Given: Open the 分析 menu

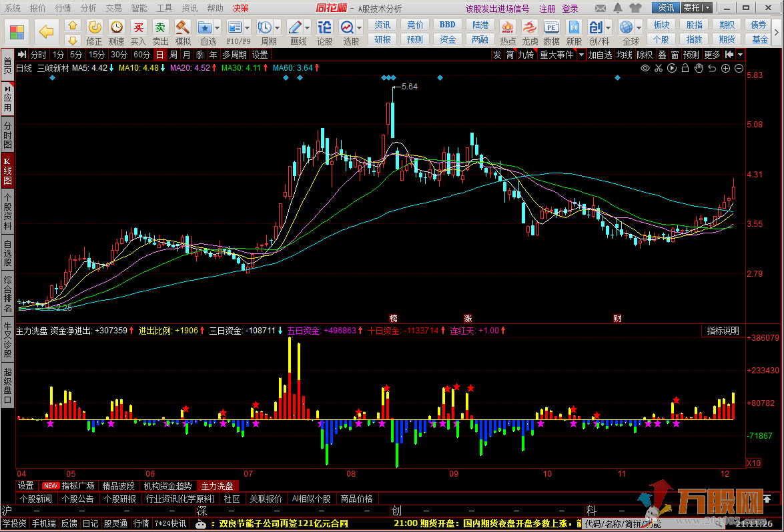Looking at the screenshot, I should click(x=89, y=8).
